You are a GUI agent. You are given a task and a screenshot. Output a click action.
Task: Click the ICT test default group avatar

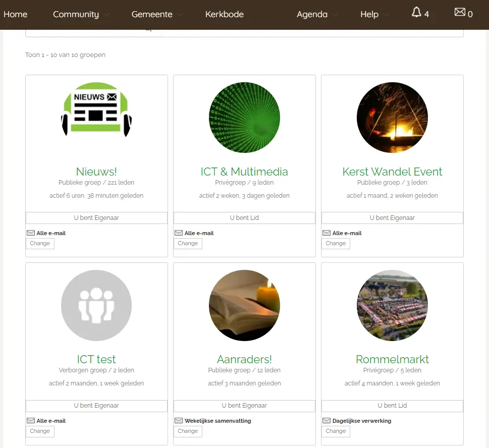(96, 305)
